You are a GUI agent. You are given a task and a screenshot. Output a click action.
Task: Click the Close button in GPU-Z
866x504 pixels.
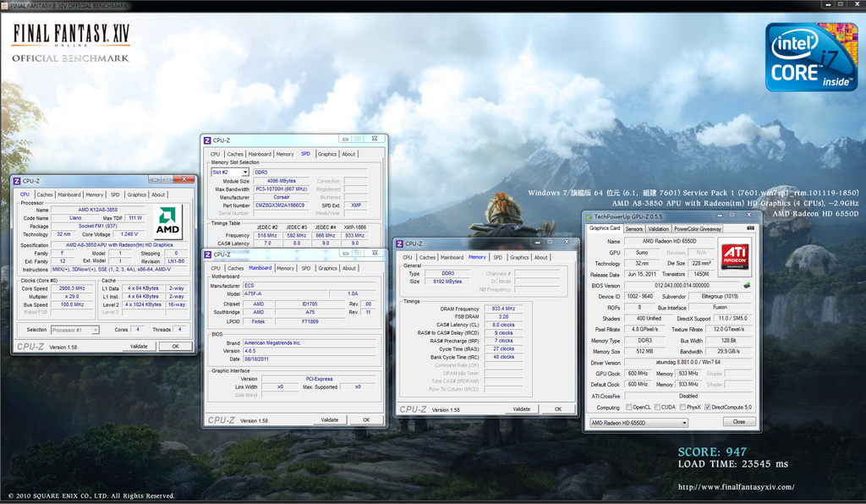click(739, 422)
